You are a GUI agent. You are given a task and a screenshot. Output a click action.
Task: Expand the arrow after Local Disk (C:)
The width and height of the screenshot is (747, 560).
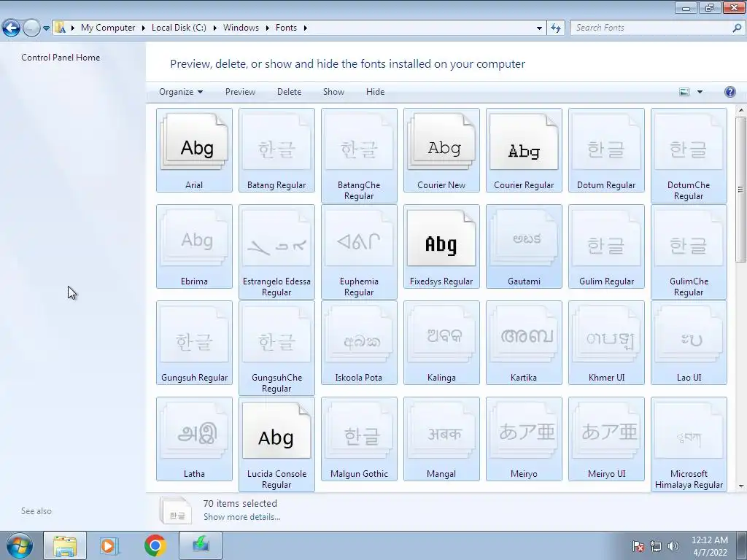[214, 28]
